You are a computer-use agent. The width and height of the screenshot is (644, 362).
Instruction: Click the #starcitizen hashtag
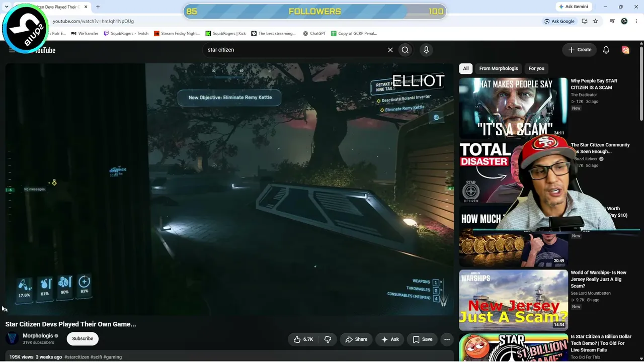click(77, 357)
